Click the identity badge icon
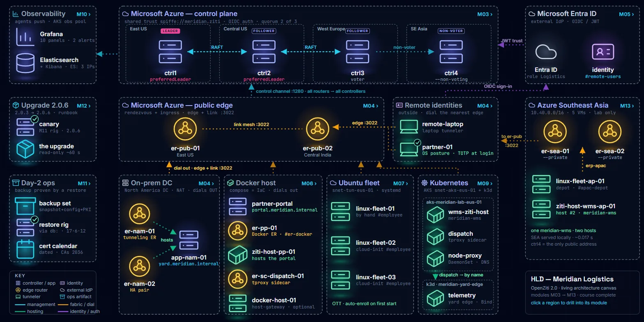The height and width of the screenshot is (322, 644). [x=603, y=52]
